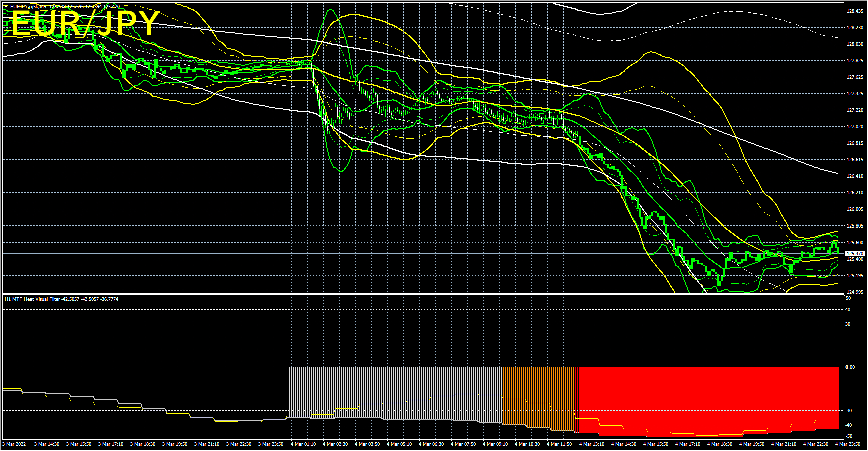Screen dimensions: 868x451
Task: Click the 4 Mar 23:50 time label
Action: click(x=848, y=444)
